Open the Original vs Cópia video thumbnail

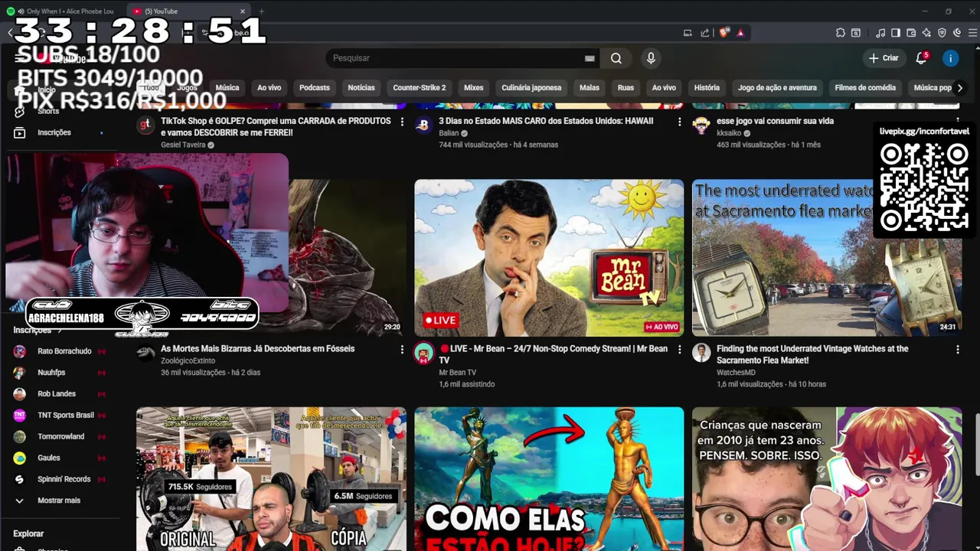coord(271,479)
